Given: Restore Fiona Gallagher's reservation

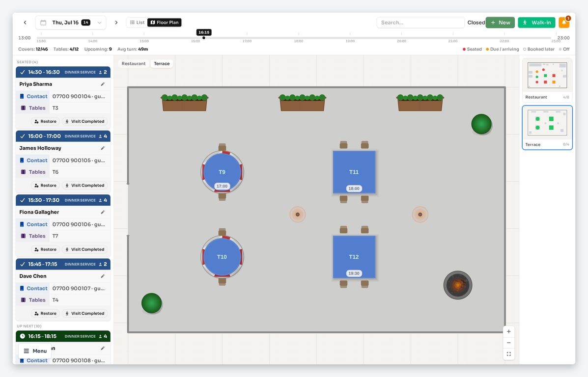Looking at the screenshot, I should [45, 249].
